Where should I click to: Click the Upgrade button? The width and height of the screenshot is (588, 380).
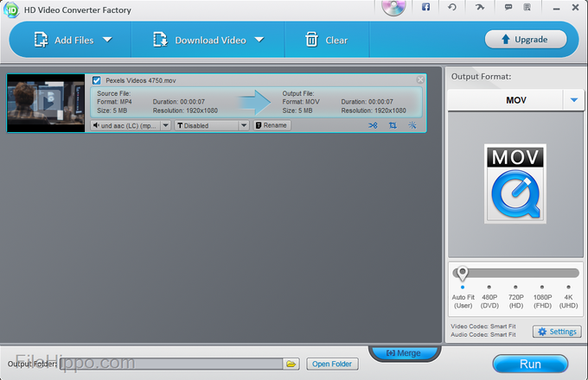(x=526, y=40)
